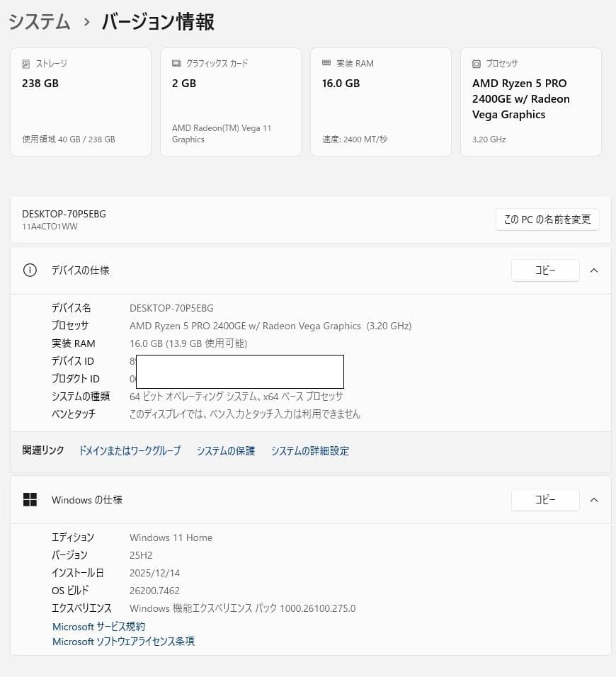Click the graphics card icon on the 2 GB card
Viewport: 616px width, 677px height.
pos(176,63)
